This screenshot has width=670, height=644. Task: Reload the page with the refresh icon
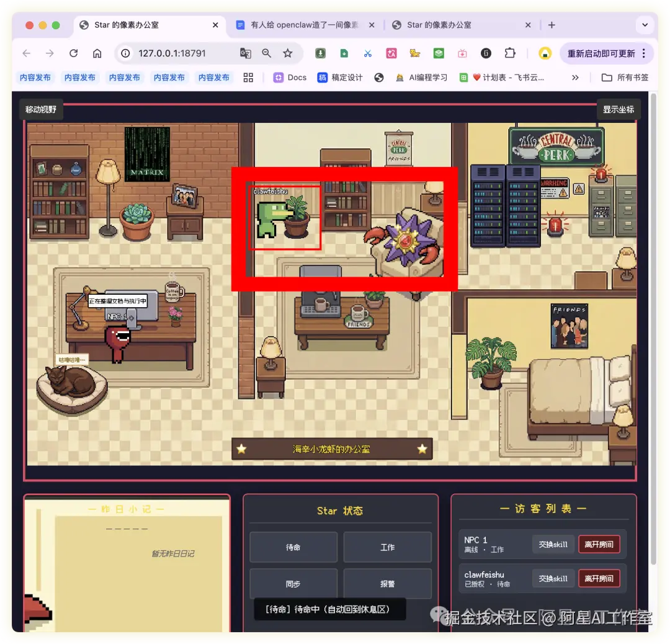[x=73, y=53]
